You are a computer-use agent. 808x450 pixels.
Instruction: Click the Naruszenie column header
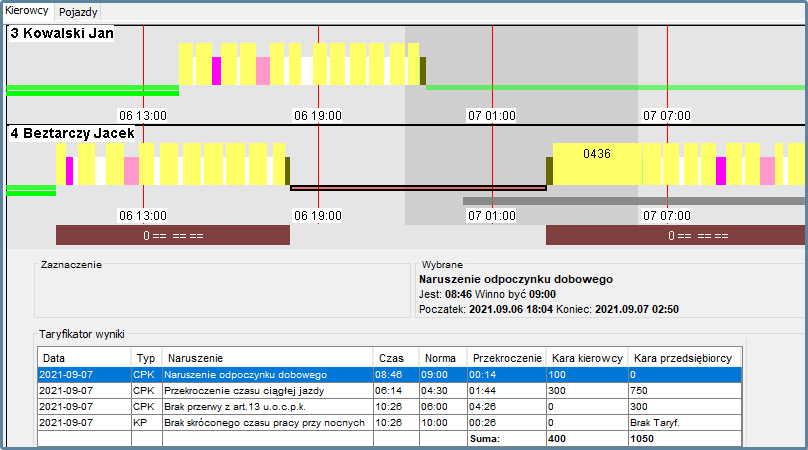coord(267,358)
